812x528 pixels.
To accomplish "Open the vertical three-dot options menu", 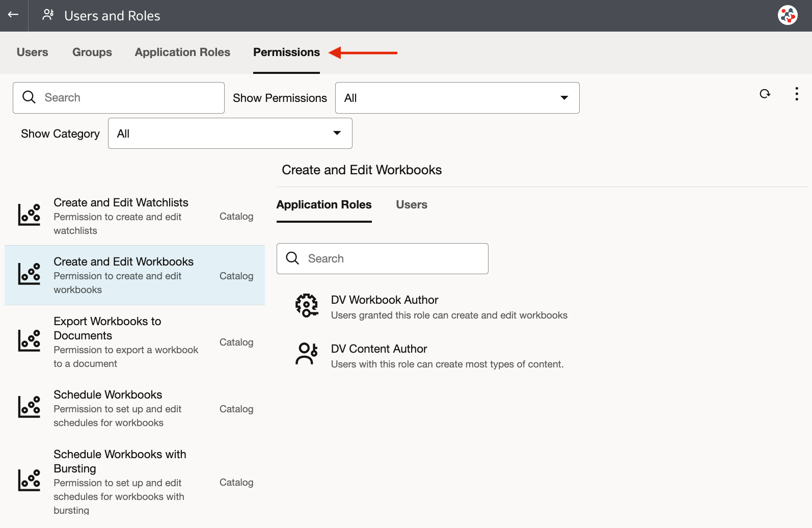I will (x=797, y=94).
